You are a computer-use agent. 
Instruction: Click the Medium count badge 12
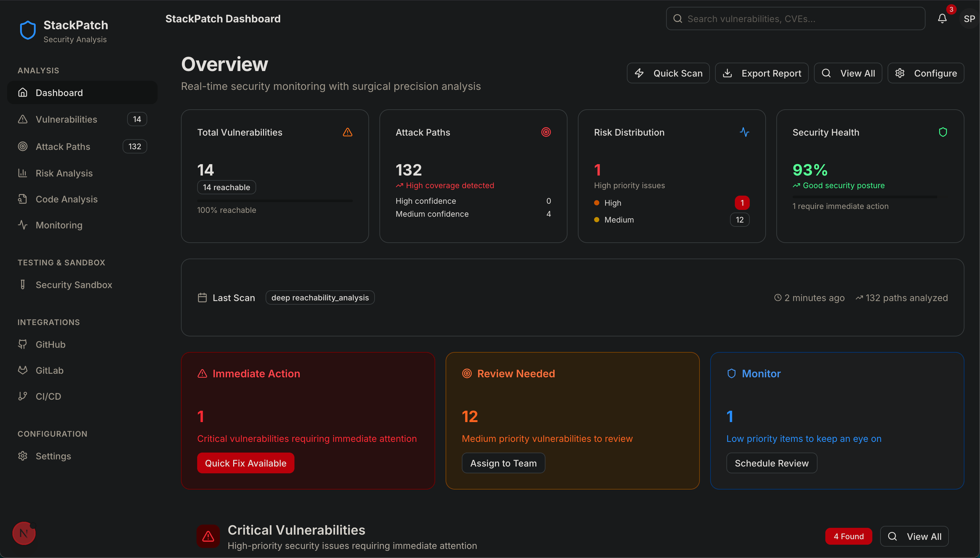(x=739, y=220)
